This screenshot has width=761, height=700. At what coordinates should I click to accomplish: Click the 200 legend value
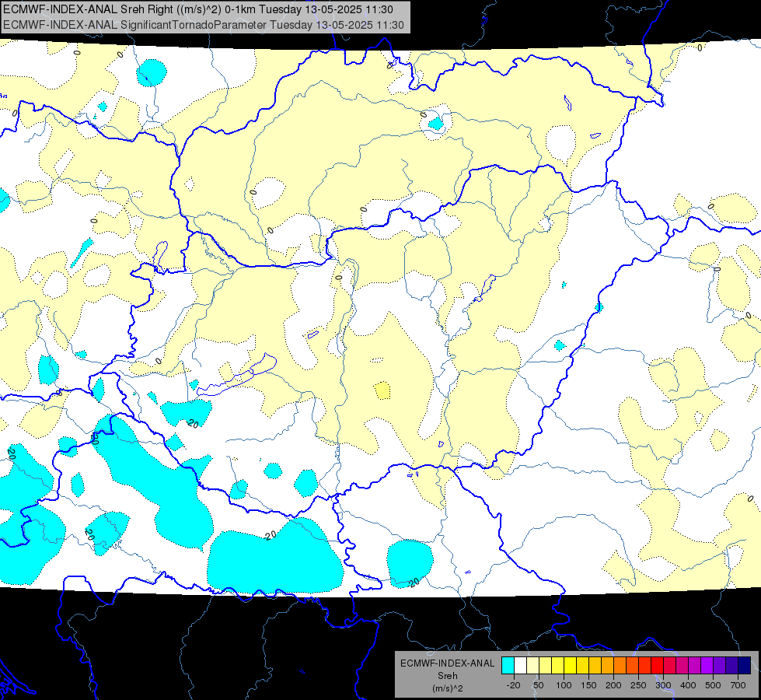(613, 685)
